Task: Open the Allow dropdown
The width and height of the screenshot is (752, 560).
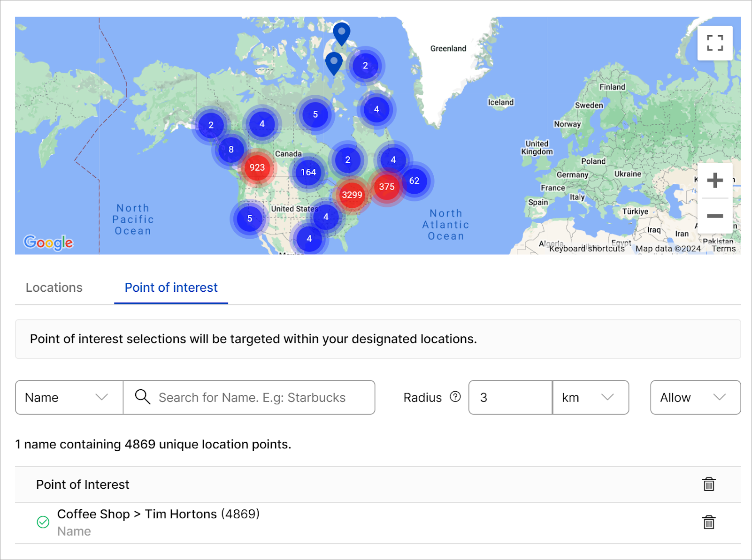Action: [695, 397]
